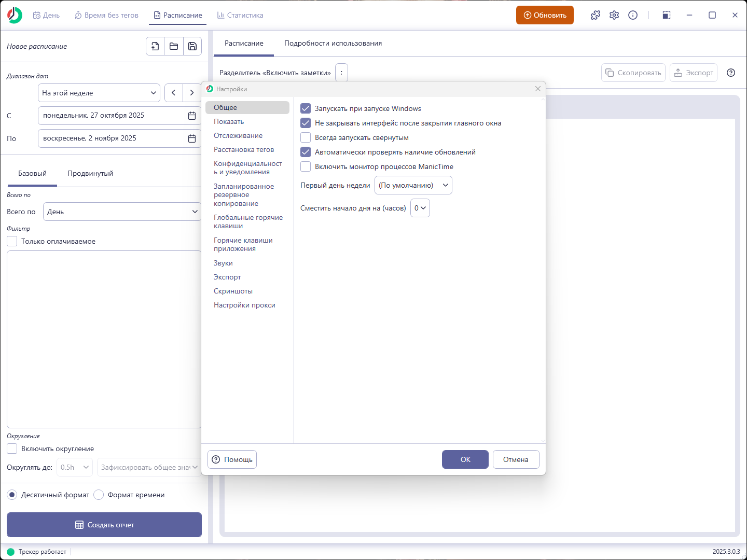The height and width of the screenshot is (560, 747).
Task: Open Глобальные горячие клавиши section
Action: tap(247, 221)
